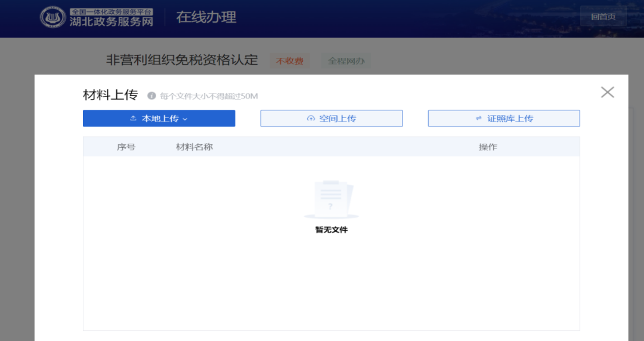The width and height of the screenshot is (644, 341).
Task: Click the 序号 column header
Action: point(126,147)
